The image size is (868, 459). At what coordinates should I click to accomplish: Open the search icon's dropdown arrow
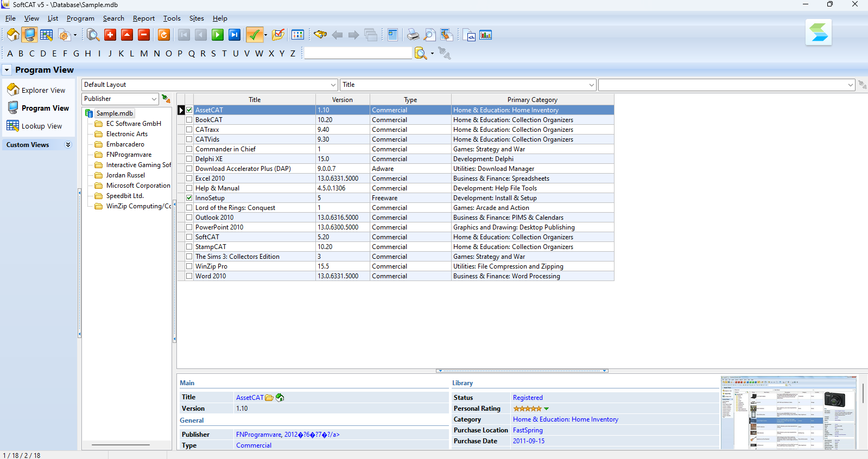pos(432,53)
